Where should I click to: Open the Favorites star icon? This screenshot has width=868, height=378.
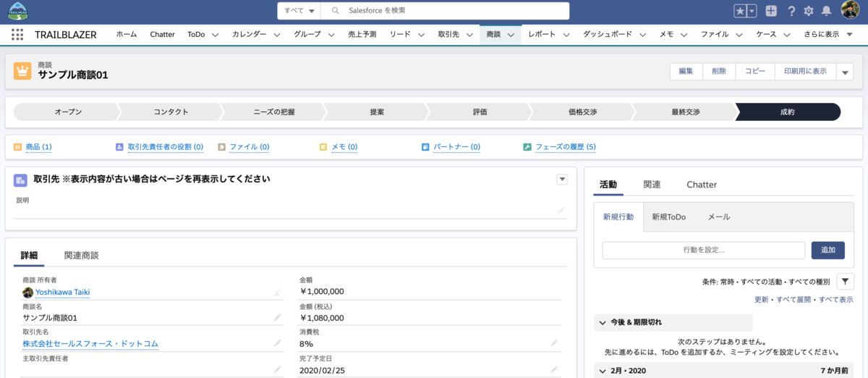coord(741,11)
